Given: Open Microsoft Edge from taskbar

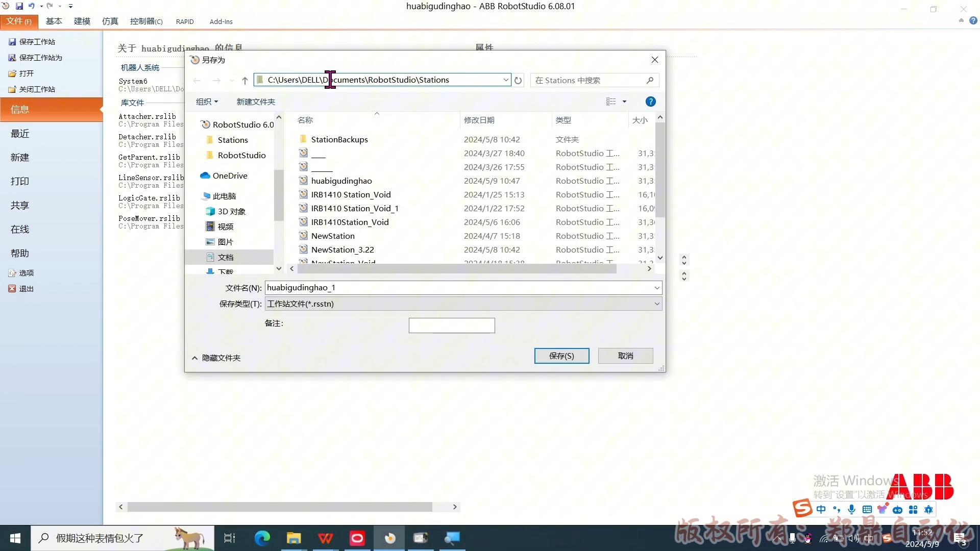Looking at the screenshot, I should tap(262, 538).
